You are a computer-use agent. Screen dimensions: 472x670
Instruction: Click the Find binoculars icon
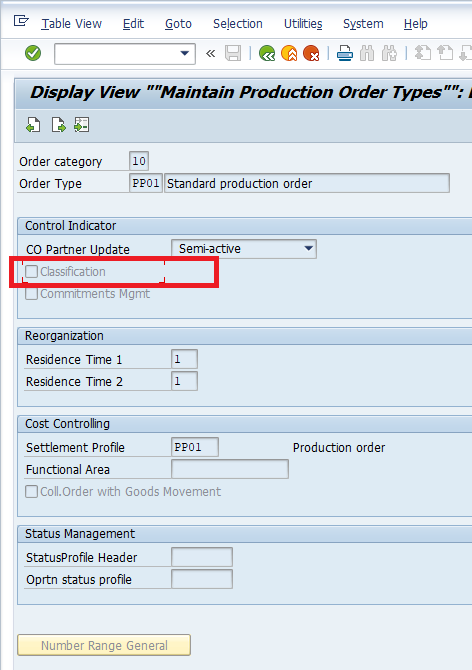click(367, 54)
